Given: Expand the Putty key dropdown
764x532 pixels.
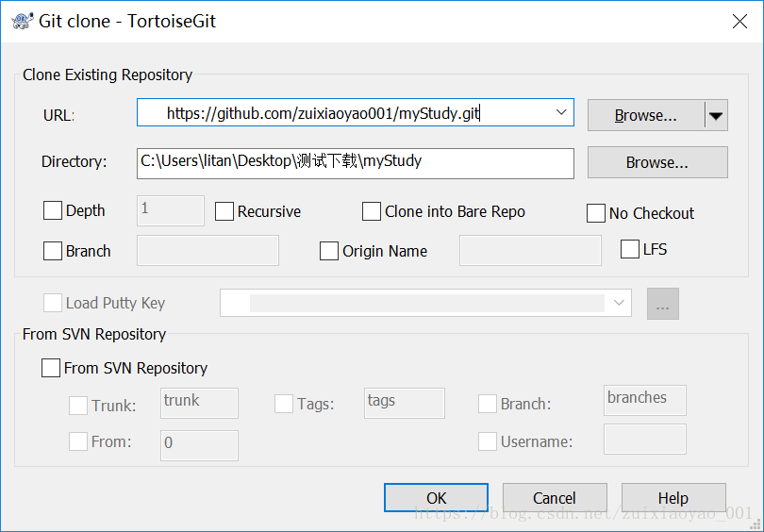Looking at the screenshot, I should coord(619,303).
